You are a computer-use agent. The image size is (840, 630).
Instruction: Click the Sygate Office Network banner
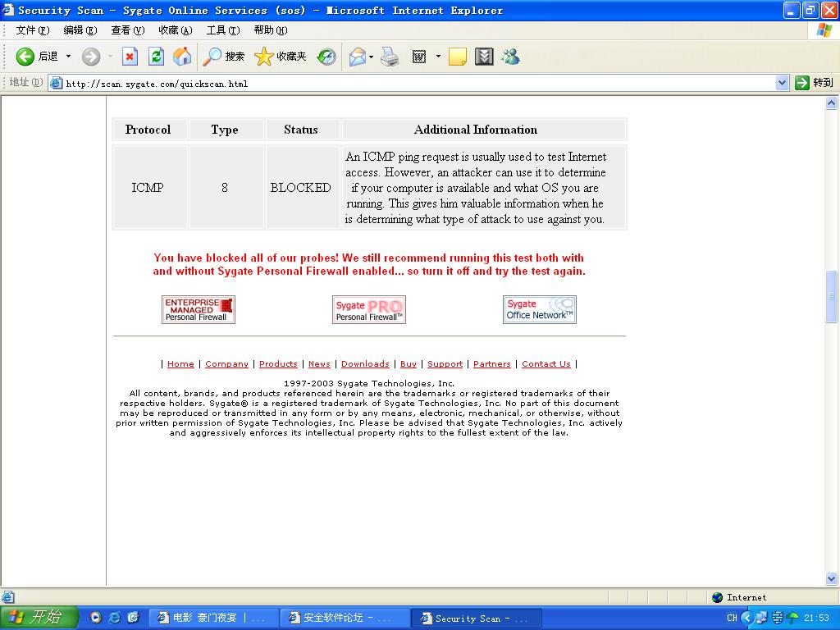click(x=540, y=309)
